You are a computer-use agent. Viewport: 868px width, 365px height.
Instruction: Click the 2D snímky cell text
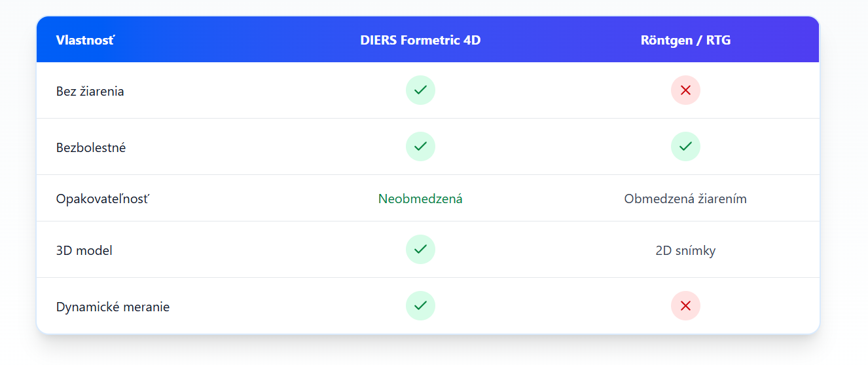tap(685, 250)
